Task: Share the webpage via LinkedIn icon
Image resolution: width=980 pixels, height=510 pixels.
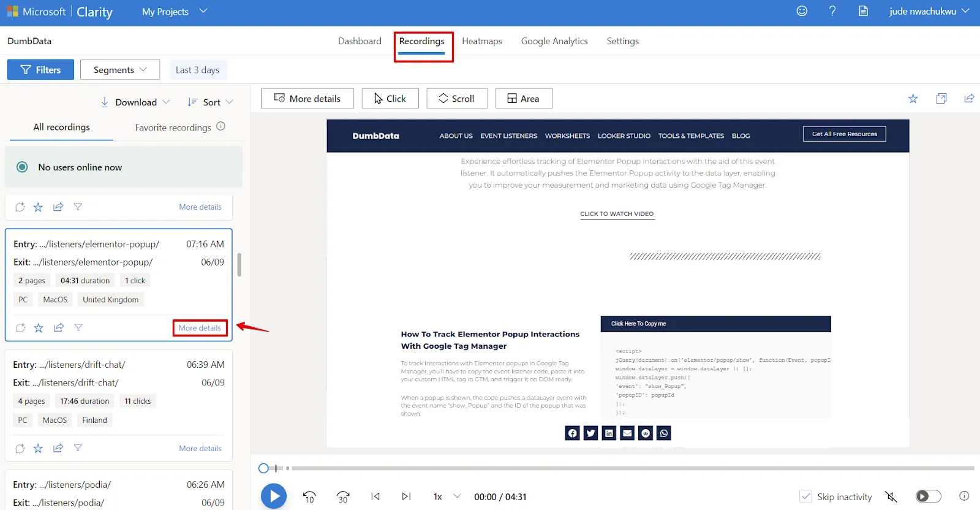Action: pyautogui.click(x=609, y=433)
